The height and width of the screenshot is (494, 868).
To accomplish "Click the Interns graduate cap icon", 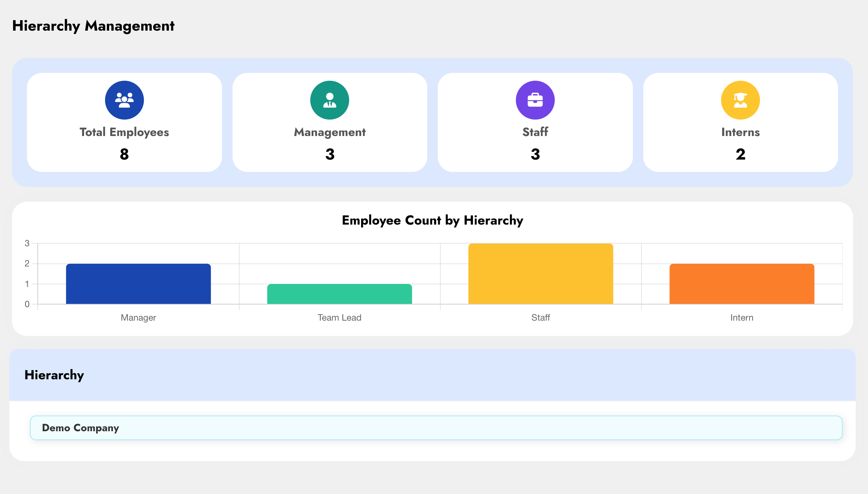I will pyautogui.click(x=740, y=100).
